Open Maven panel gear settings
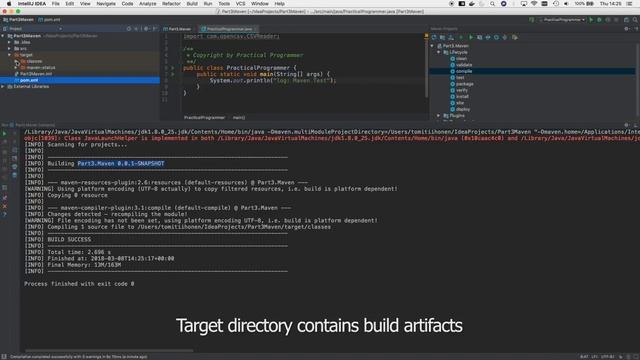Image resolution: width=640 pixels, height=360 pixels. 626,29
